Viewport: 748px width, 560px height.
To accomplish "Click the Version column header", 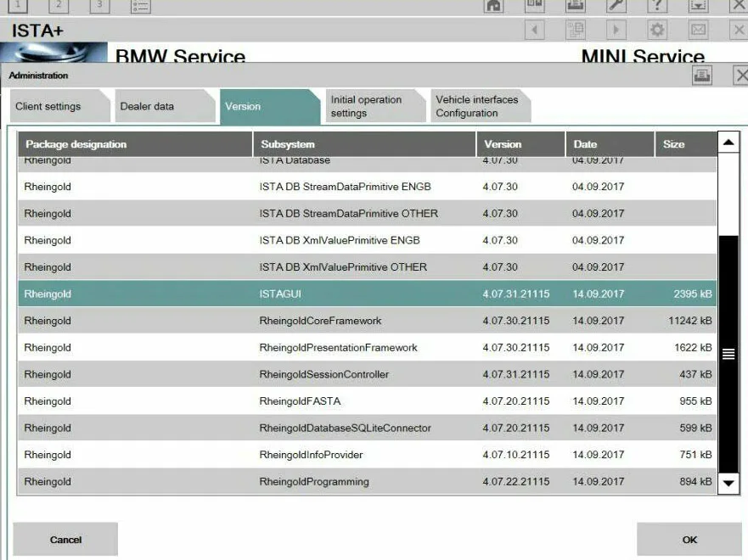I will tap(520, 144).
